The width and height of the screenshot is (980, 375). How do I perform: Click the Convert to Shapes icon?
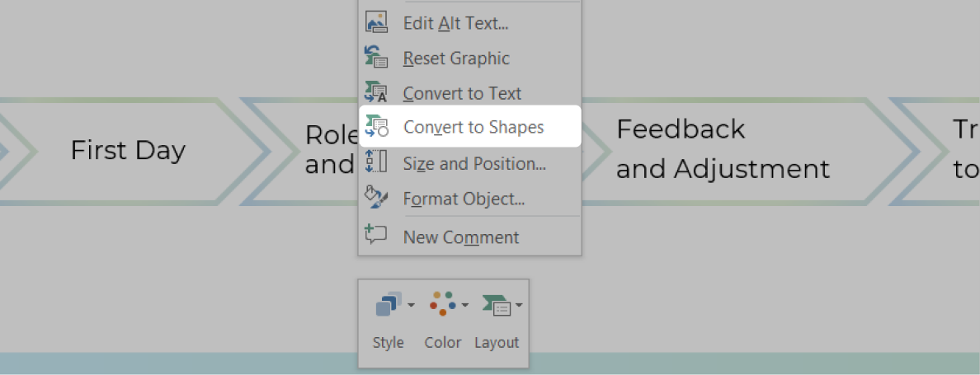tap(376, 127)
